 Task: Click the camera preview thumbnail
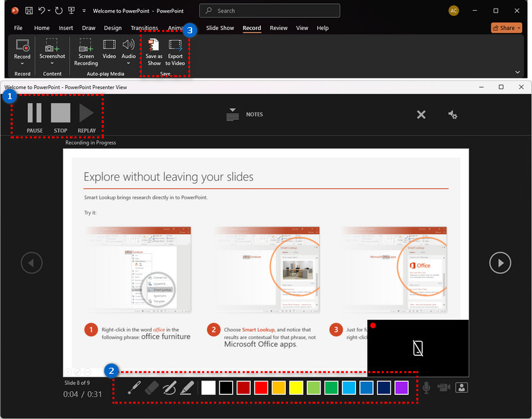pyautogui.click(x=418, y=348)
